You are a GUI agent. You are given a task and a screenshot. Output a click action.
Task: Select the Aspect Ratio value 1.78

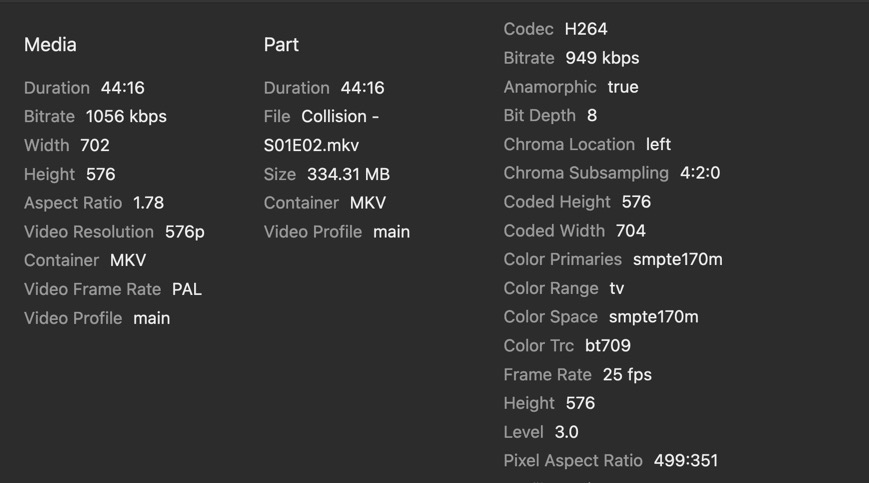click(148, 203)
